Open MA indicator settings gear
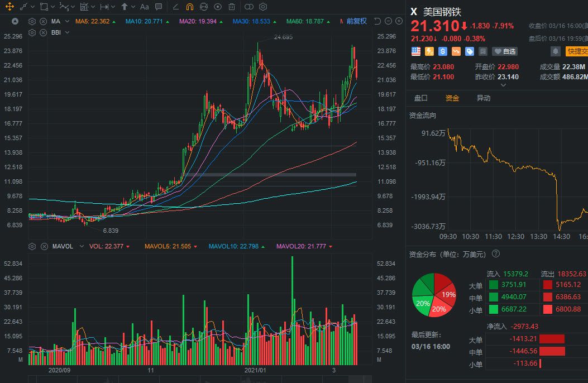The height and width of the screenshot is (383, 588). coord(32,21)
